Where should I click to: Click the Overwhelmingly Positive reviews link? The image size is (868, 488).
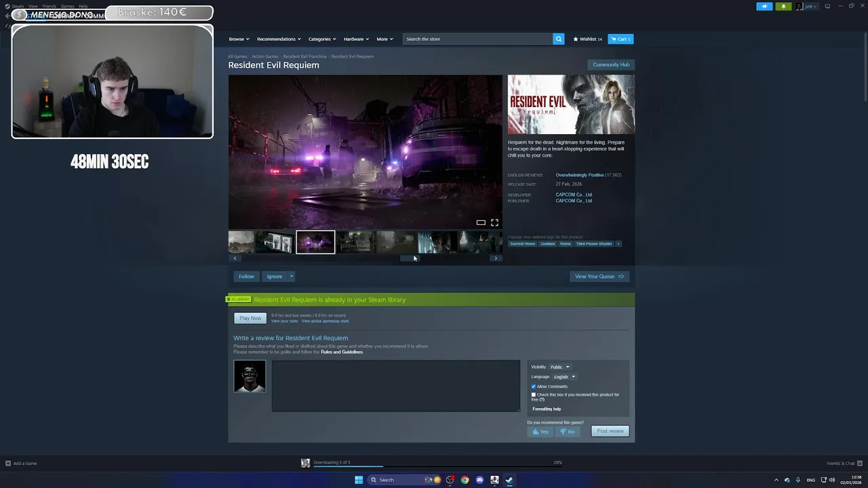pos(579,175)
